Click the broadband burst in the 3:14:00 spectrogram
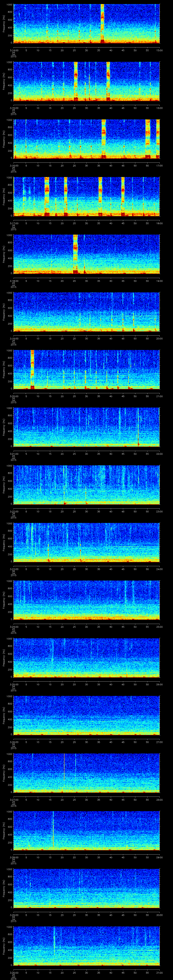Screen dimensions: 173x980 102,23
